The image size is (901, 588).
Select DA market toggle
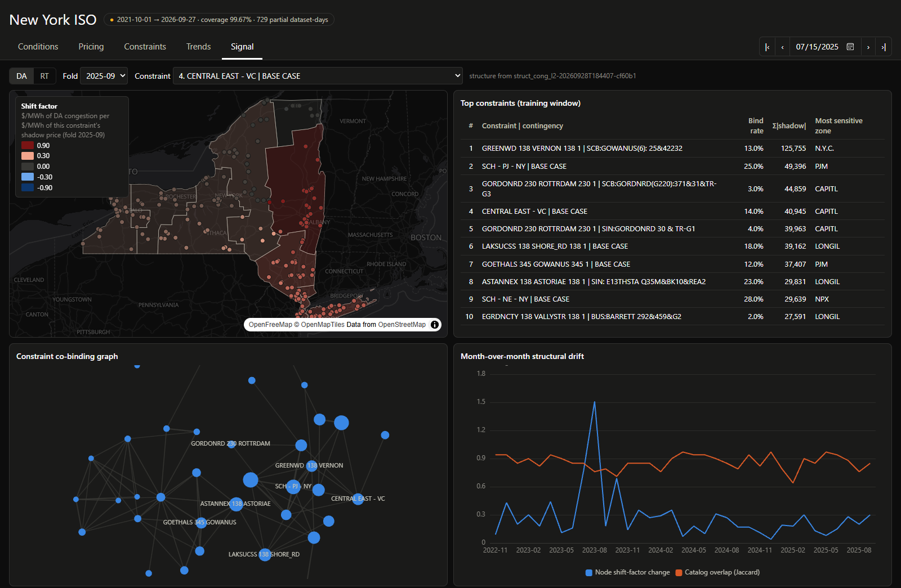[x=21, y=76]
